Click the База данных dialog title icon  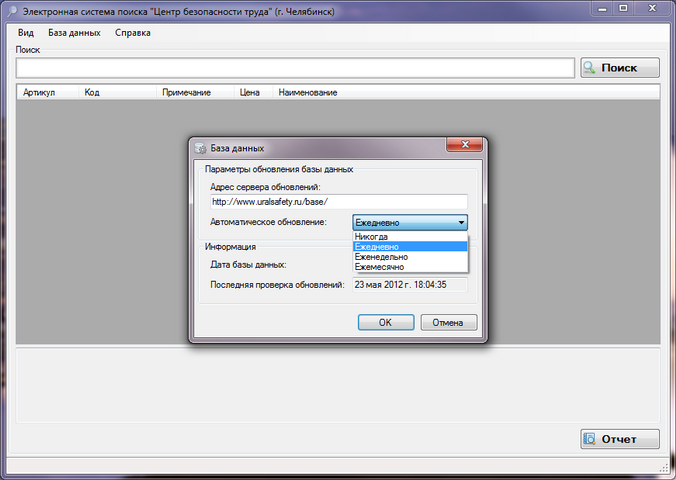click(x=200, y=148)
